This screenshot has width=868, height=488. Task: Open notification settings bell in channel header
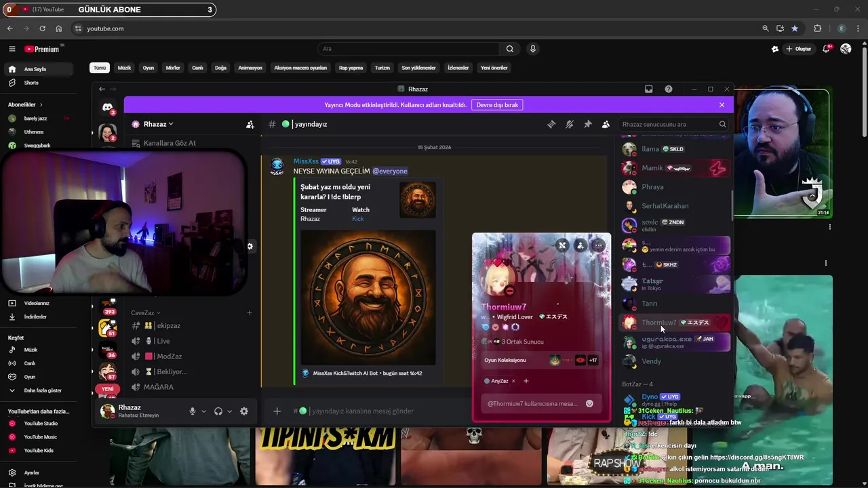pyautogui.click(x=570, y=124)
